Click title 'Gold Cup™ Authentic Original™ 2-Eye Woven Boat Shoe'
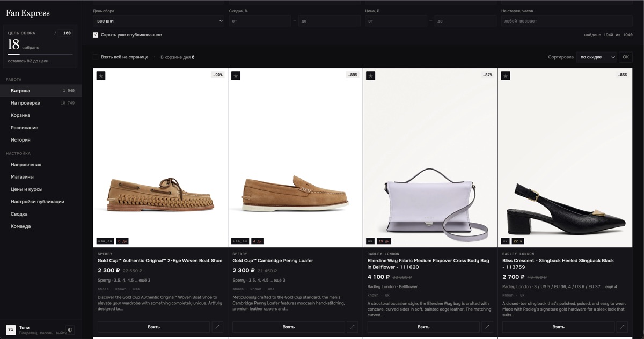This screenshot has width=644, height=339. pos(160,261)
